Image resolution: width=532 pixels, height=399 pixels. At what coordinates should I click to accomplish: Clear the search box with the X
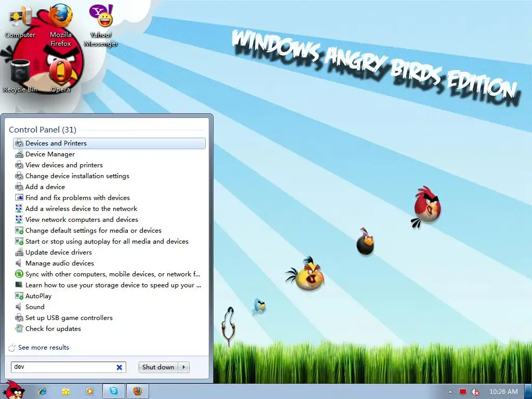click(x=119, y=367)
